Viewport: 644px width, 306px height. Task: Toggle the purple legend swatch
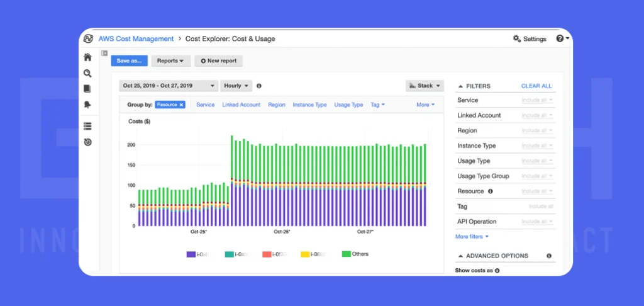pyautogui.click(x=191, y=254)
